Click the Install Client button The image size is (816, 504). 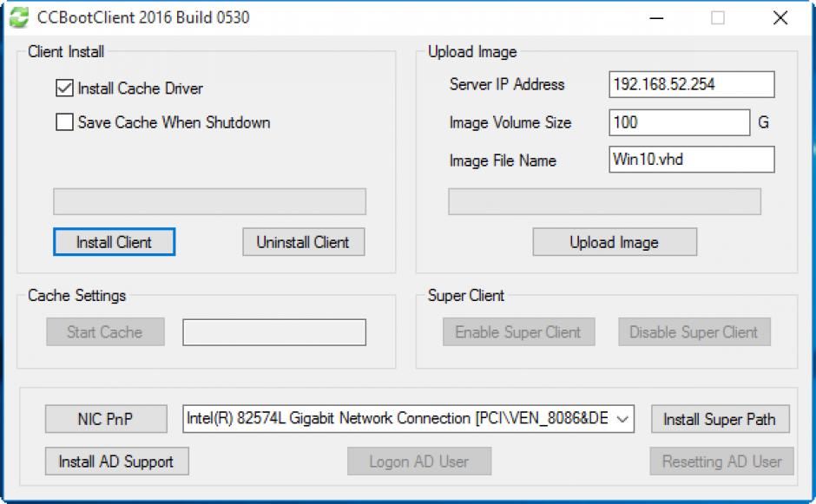pos(114,242)
